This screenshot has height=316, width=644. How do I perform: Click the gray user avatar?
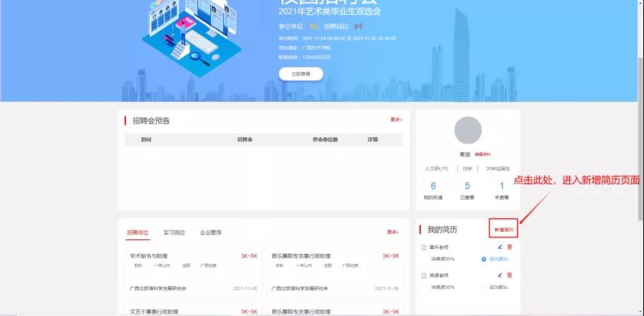click(x=468, y=130)
